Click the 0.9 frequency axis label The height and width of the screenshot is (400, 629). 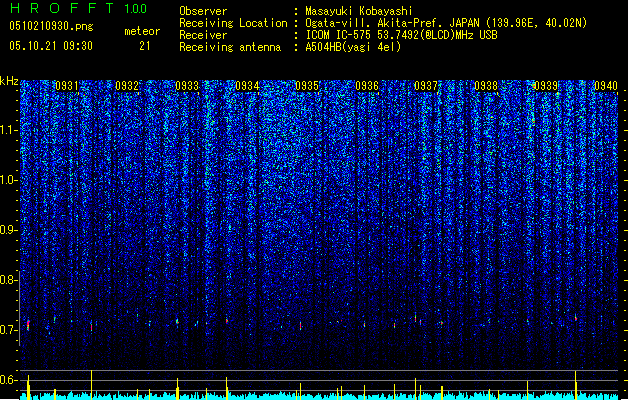(8, 230)
